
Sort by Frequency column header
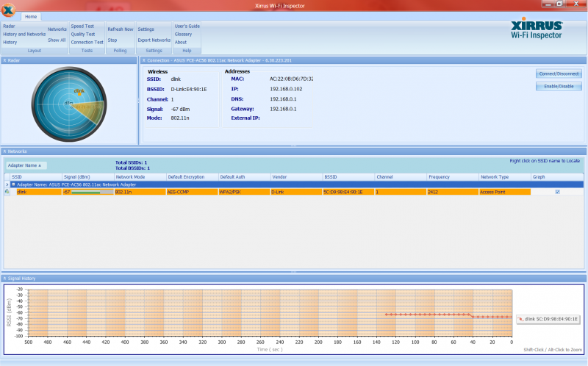[453, 177]
